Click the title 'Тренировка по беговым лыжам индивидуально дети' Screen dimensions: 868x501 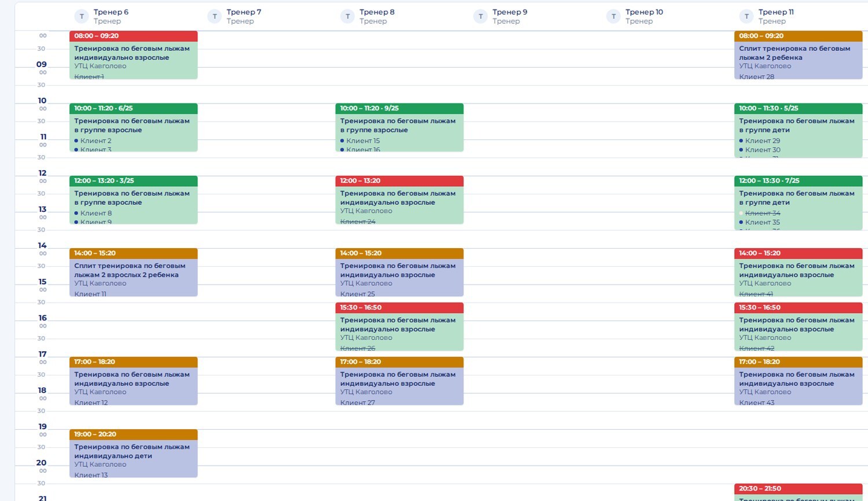[x=132, y=451]
